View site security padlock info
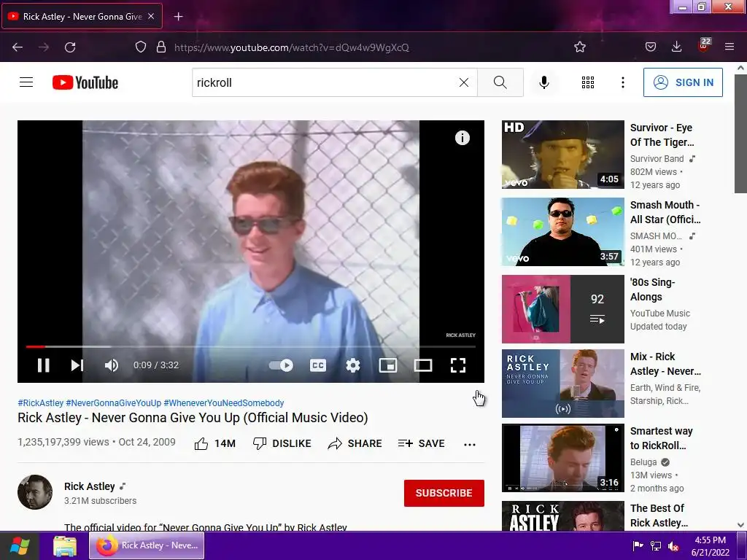The image size is (747, 560). [161, 47]
